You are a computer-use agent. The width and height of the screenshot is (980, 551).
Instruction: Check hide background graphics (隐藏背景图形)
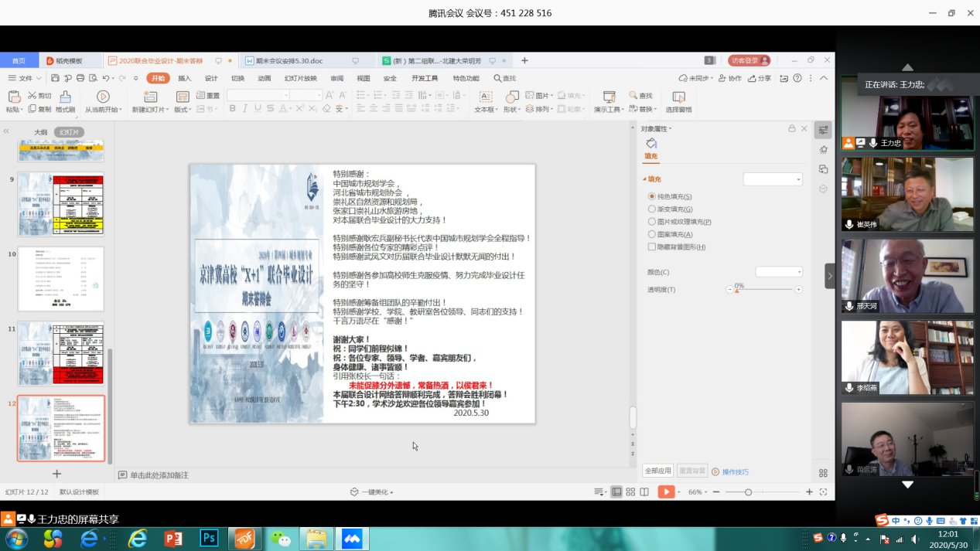(652, 247)
